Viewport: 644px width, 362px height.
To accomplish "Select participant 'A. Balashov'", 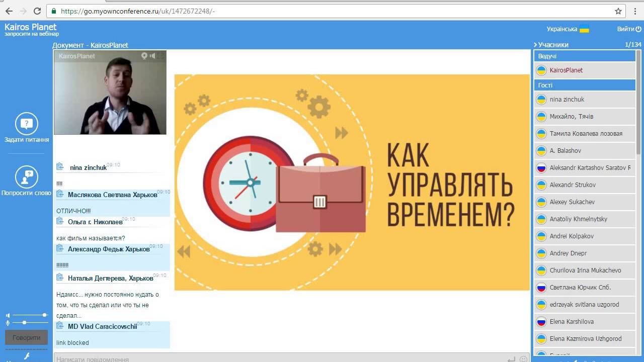I will [x=585, y=151].
